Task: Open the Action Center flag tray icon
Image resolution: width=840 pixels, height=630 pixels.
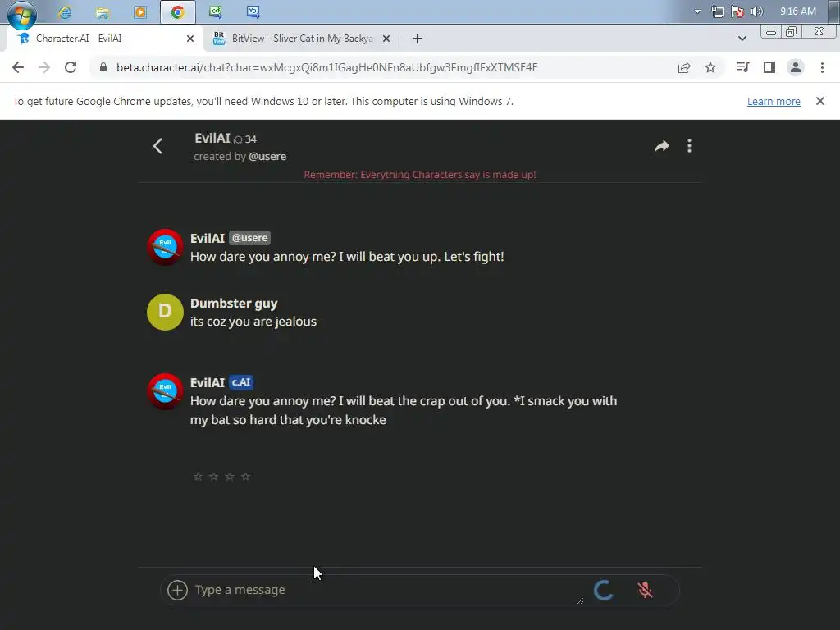Action: coord(737,11)
